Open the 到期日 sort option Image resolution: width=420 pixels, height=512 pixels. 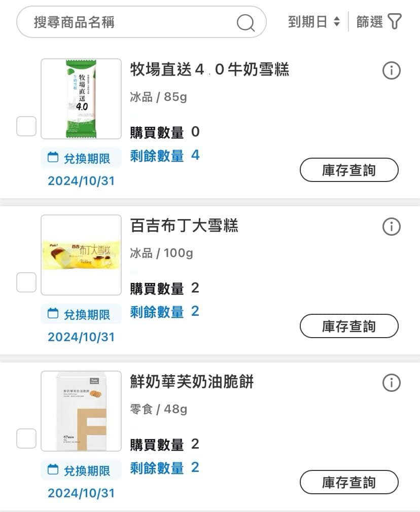[x=314, y=22]
